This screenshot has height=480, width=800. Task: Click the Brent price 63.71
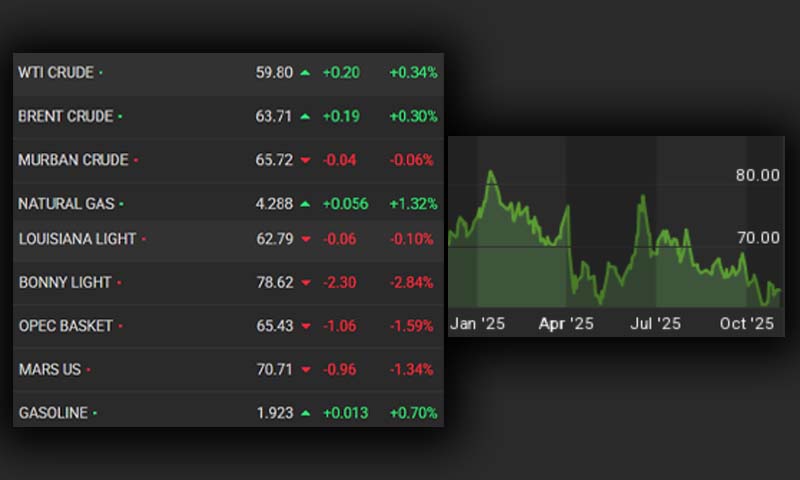[x=273, y=116]
